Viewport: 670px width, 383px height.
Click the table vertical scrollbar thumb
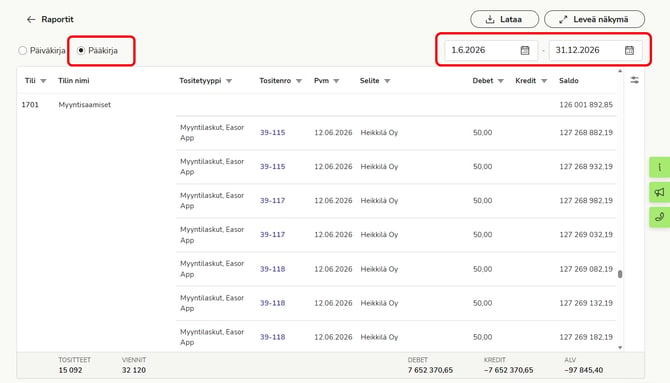pos(620,274)
